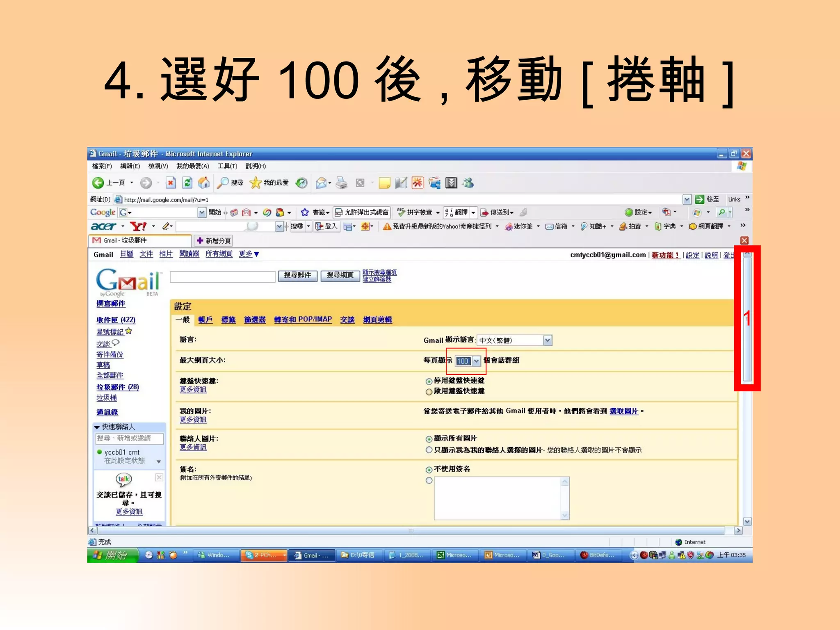Select the custom signature radio button
Image resolution: width=840 pixels, height=630 pixels.
[x=429, y=480]
